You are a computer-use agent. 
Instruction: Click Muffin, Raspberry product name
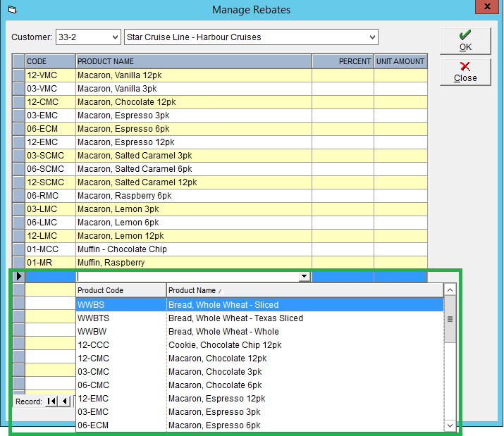tap(111, 263)
